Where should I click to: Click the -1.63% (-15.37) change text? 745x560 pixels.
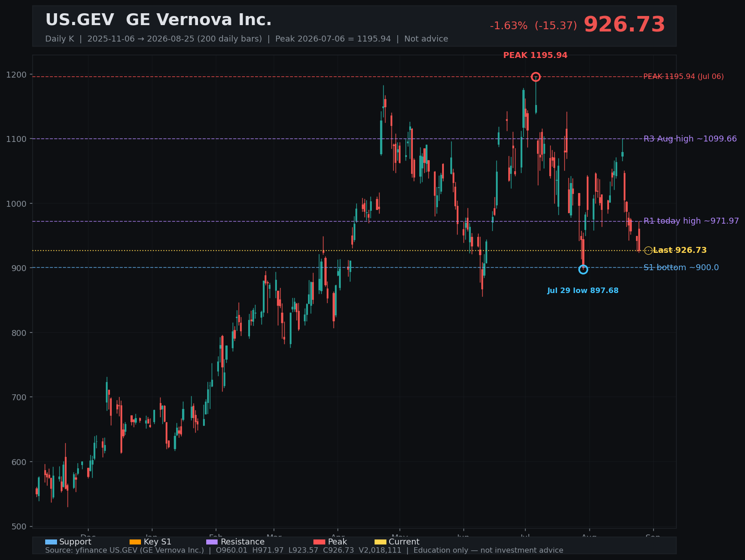[533, 26]
